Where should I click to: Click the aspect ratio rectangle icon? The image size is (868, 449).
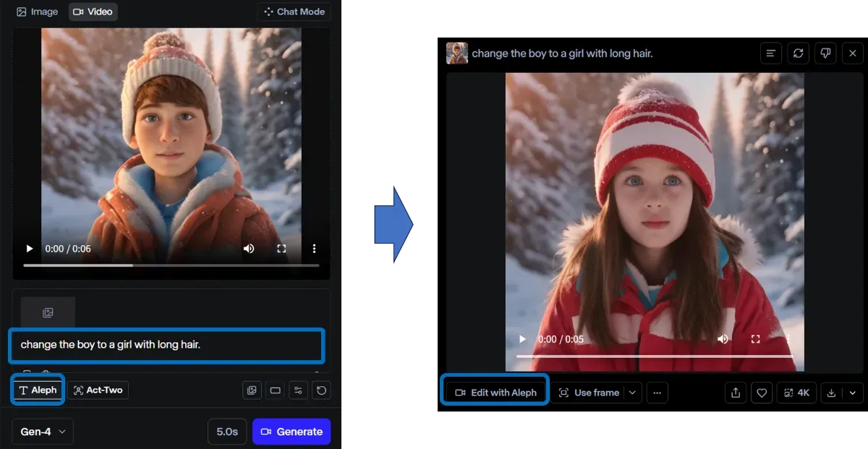click(x=275, y=390)
